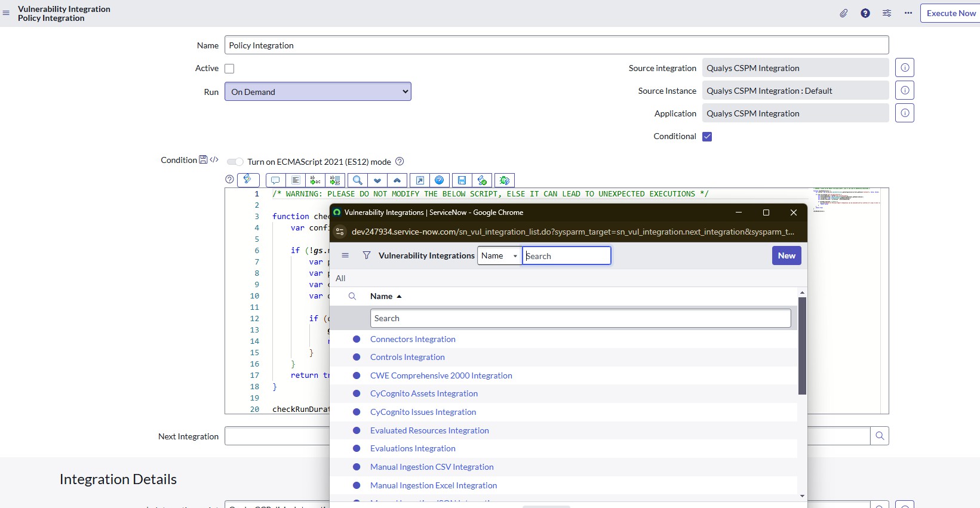Image resolution: width=980 pixels, height=508 pixels.
Task: Click filter funnel icon in popup
Action: [x=367, y=255]
